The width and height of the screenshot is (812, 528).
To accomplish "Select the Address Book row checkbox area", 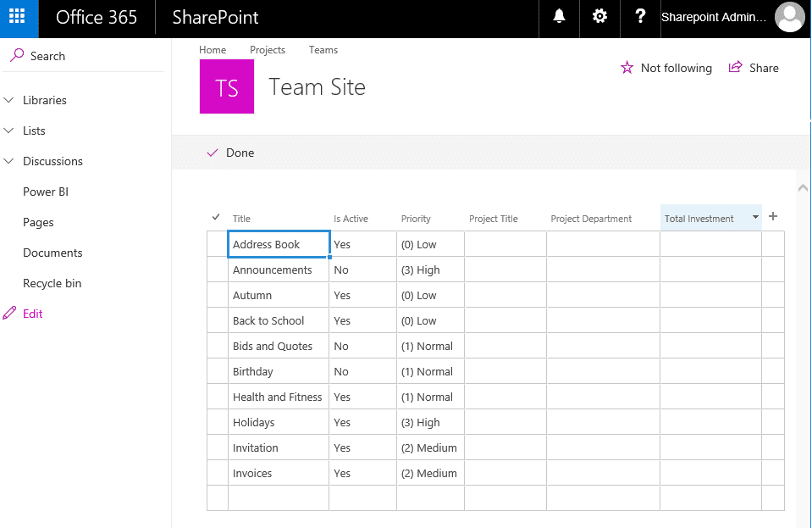I will pos(217,244).
